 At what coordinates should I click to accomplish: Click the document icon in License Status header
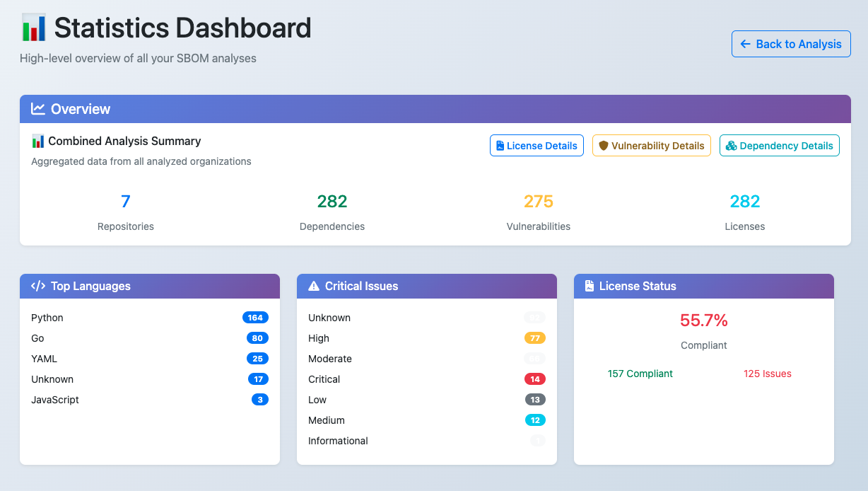(x=590, y=286)
